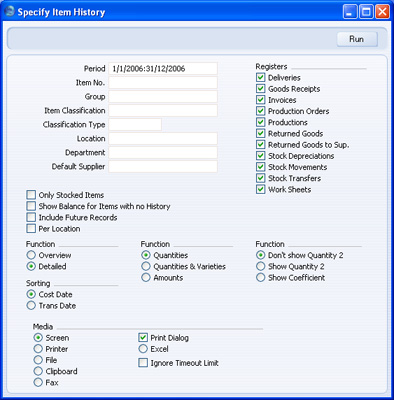394x400 pixels.
Task: Choose Printer as output media
Action: coord(38,349)
